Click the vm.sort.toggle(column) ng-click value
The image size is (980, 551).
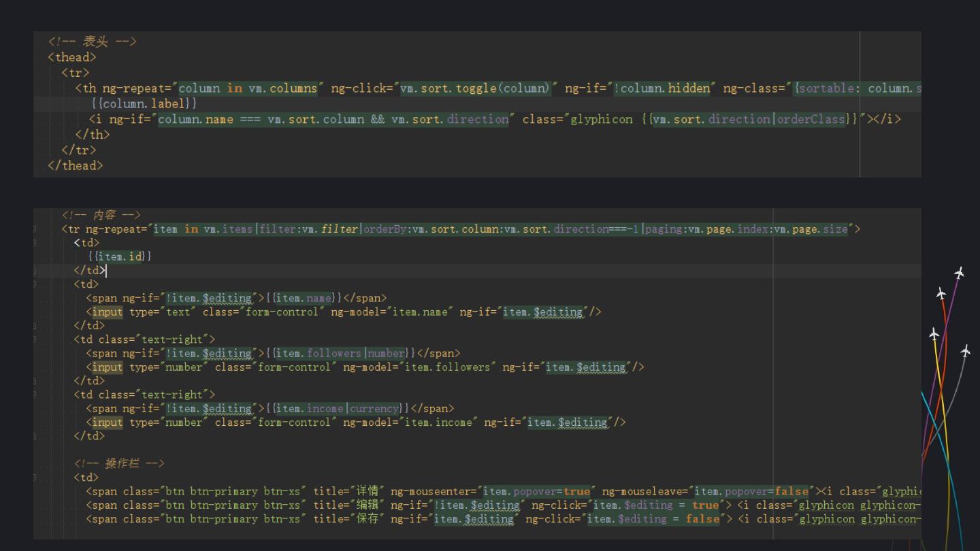tap(474, 88)
